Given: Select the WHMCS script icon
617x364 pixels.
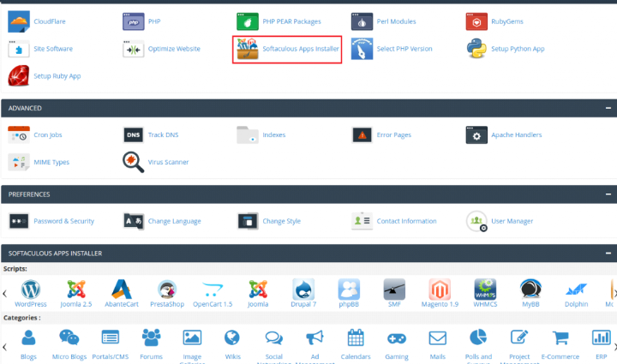Looking at the screenshot, I should [x=485, y=289].
